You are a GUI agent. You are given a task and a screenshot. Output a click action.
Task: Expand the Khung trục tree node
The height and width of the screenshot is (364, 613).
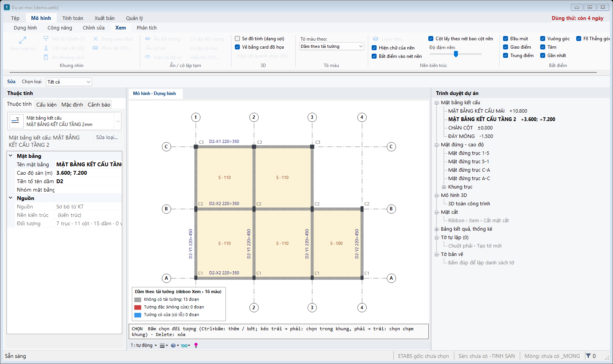(x=444, y=187)
